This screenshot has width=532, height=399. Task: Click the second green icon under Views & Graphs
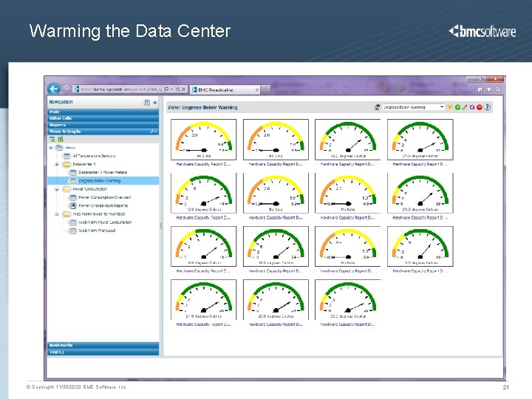(61, 140)
